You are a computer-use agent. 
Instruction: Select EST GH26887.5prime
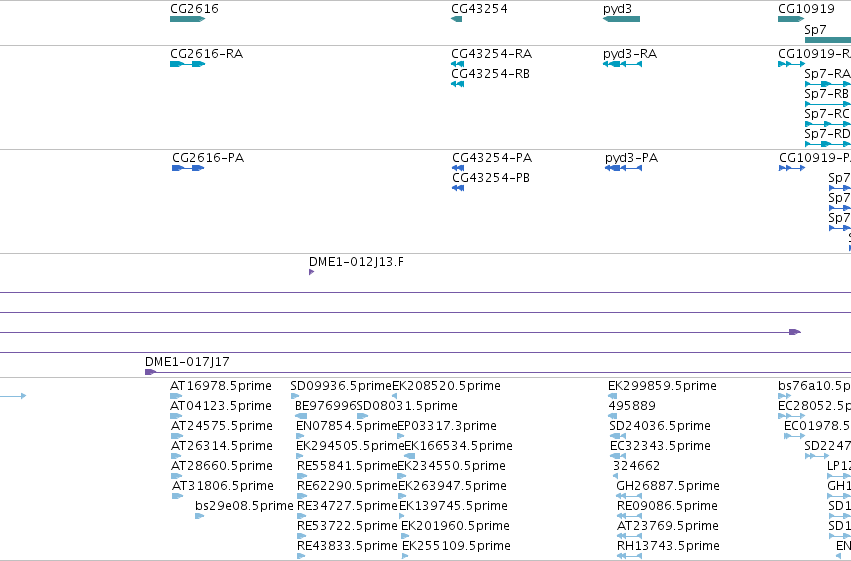point(668,486)
